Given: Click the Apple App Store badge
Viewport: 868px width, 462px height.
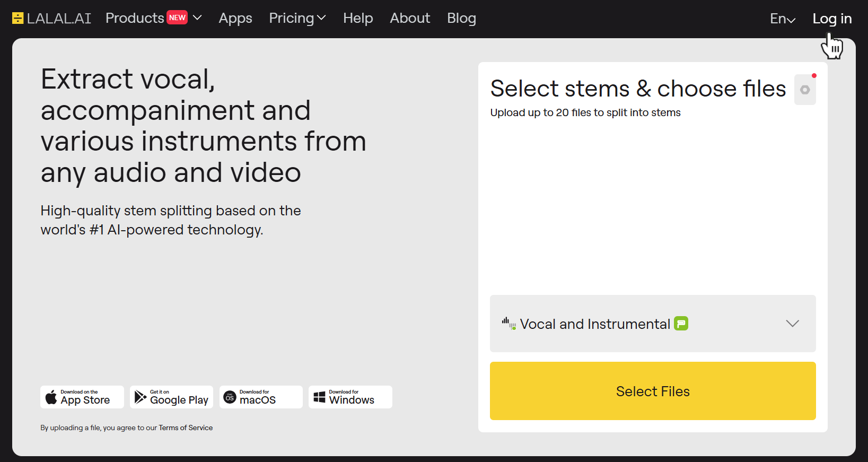Looking at the screenshot, I should 82,397.
